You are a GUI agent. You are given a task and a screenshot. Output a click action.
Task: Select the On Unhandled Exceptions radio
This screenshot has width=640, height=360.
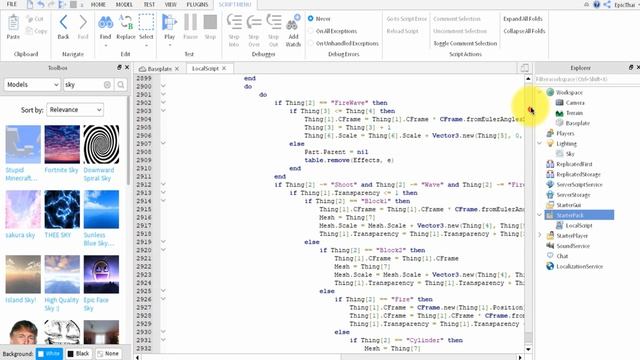coord(311,43)
